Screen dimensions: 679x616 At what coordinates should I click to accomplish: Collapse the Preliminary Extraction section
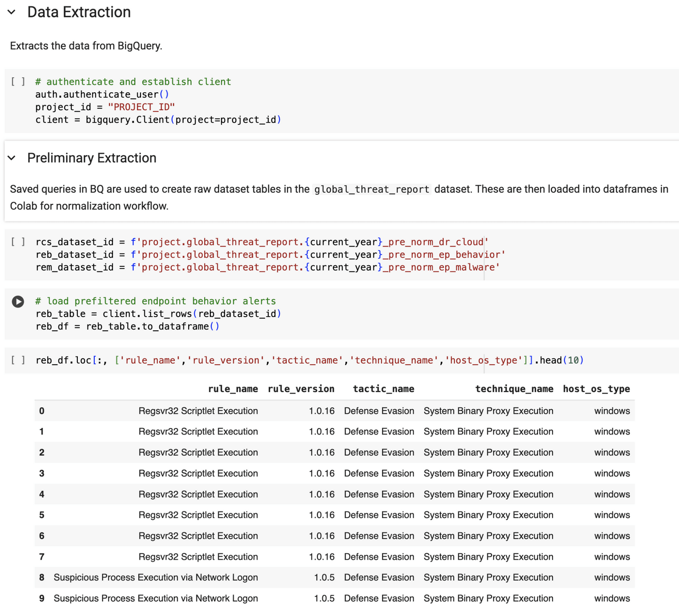coord(12,158)
